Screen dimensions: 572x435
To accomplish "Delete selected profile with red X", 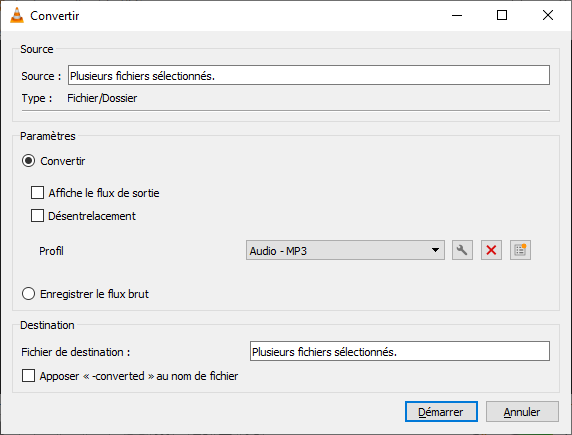I will (491, 250).
